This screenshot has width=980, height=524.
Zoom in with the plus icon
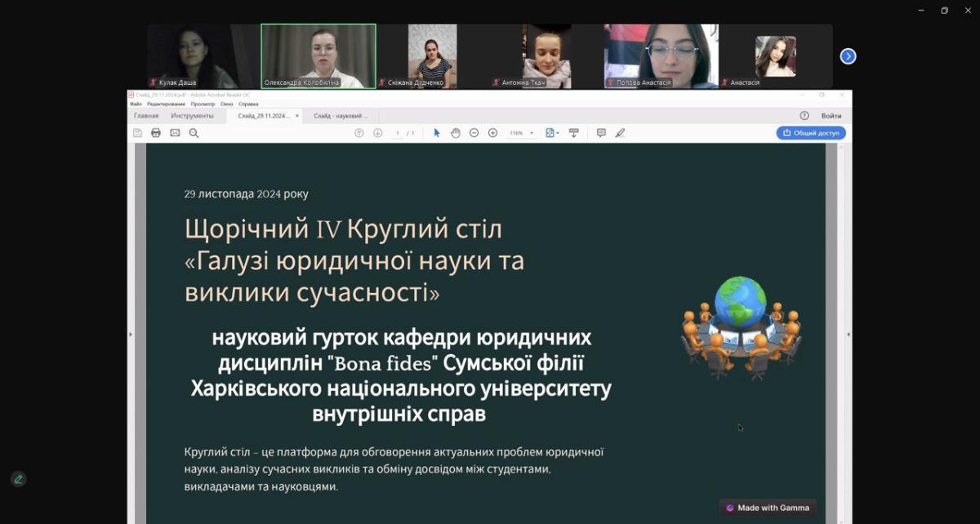[492, 133]
